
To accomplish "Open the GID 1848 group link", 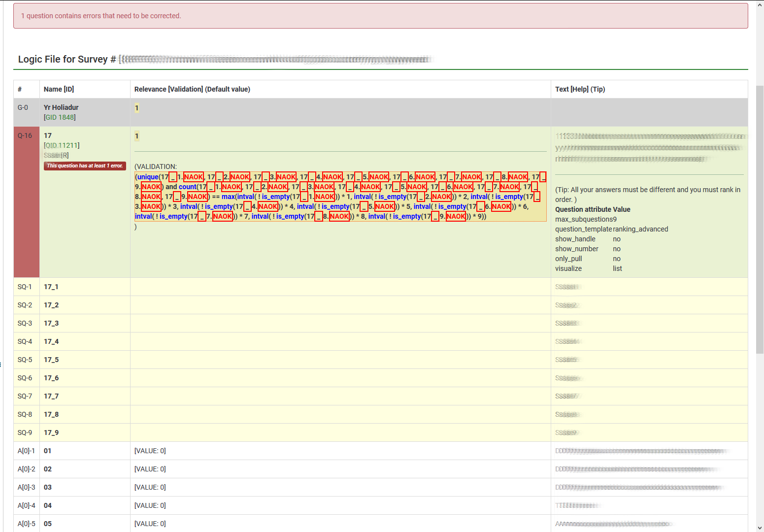I will 60,117.
